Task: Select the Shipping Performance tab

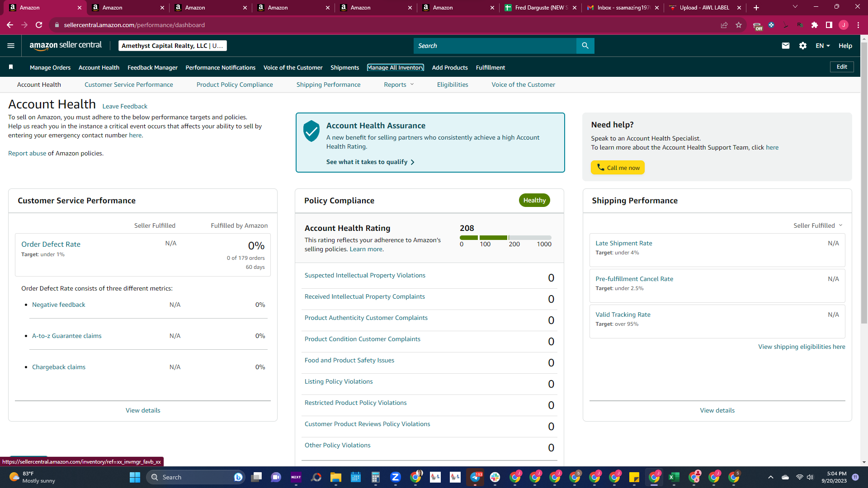Action: (329, 84)
